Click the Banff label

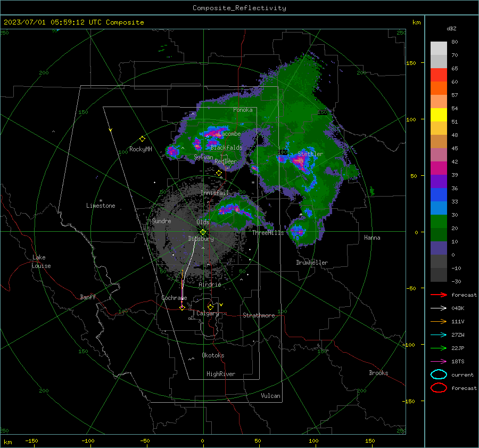pyautogui.click(x=88, y=297)
